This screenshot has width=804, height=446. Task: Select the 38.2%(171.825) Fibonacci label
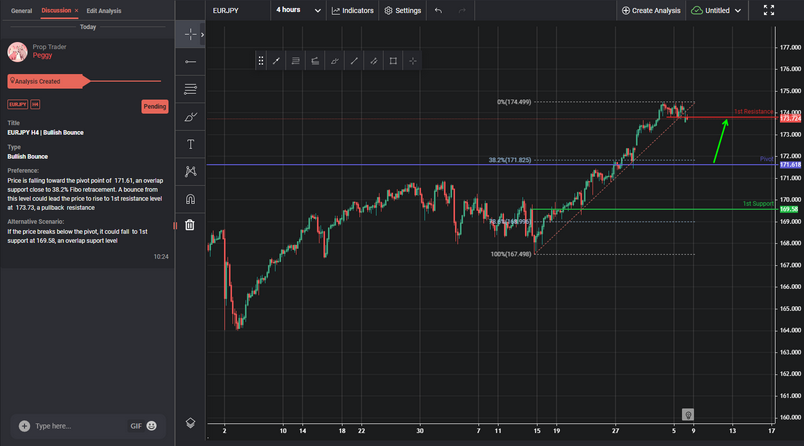[510, 160]
